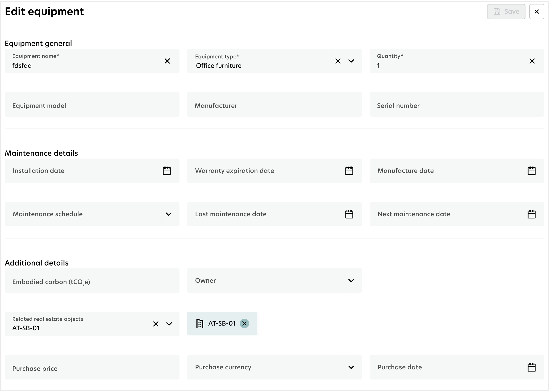Expand the Equipment type selector

(x=351, y=61)
